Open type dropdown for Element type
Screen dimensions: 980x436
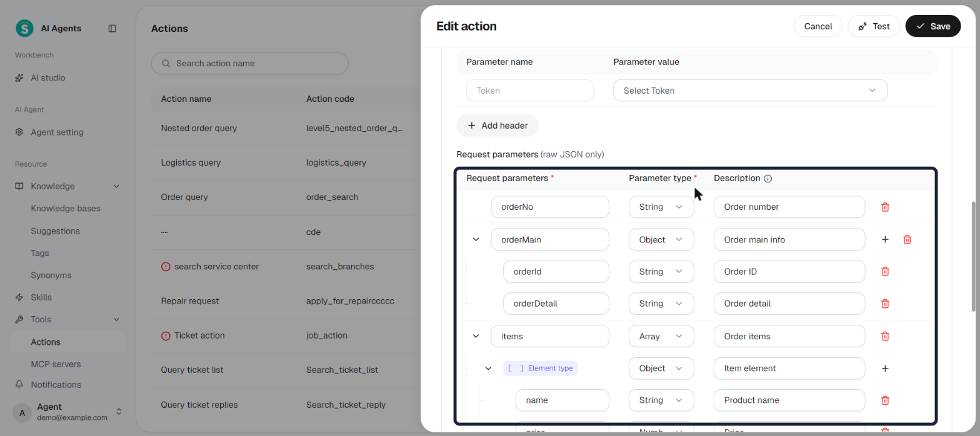point(661,369)
